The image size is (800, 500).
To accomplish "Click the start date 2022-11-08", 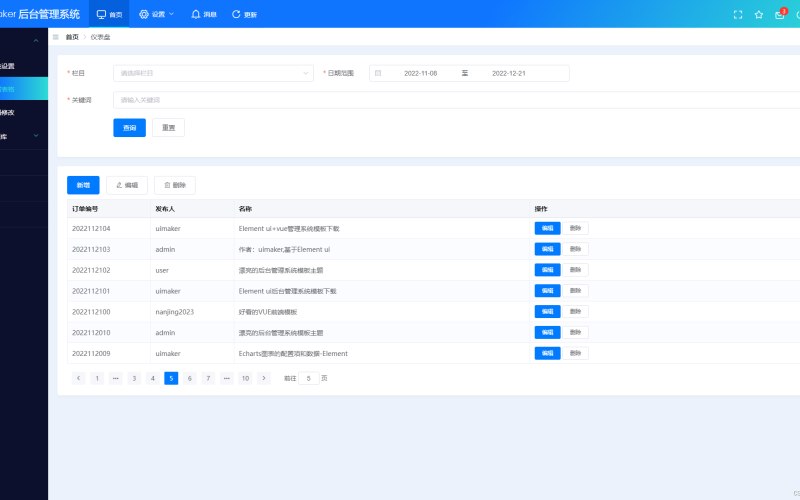I will [x=420, y=73].
